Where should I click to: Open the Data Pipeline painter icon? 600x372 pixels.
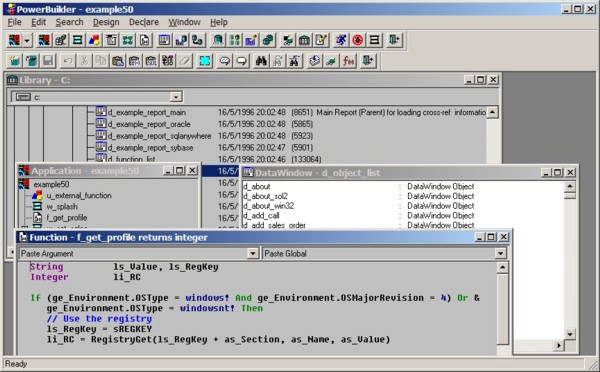click(x=198, y=40)
